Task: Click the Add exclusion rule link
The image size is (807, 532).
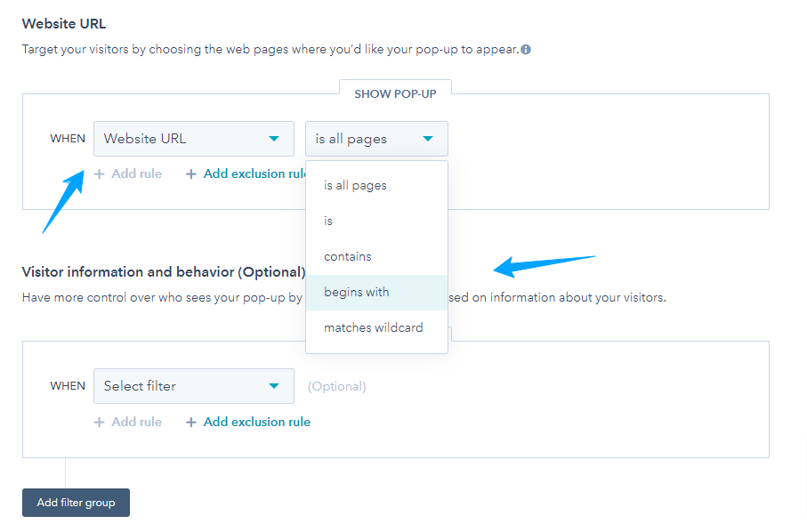Action: 254,173
